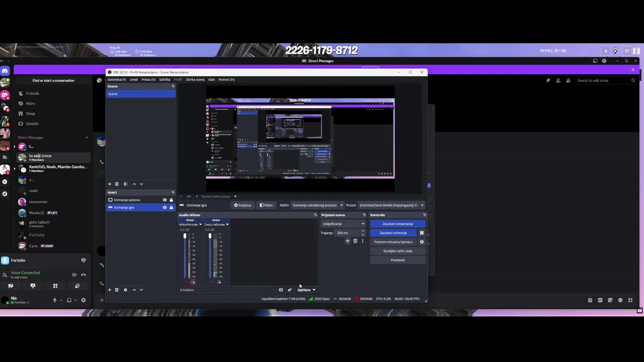
Task: Click Studijski način rada button
Action: (397, 251)
